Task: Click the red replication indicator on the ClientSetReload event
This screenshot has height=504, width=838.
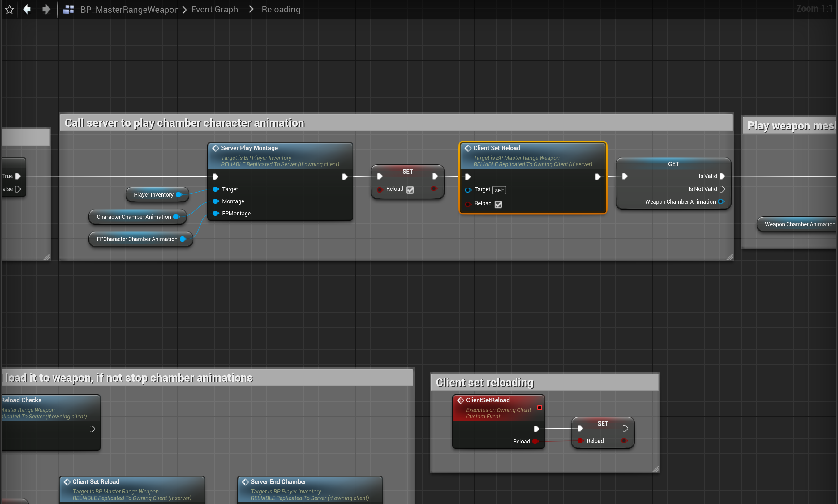Action: pos(539,408)
